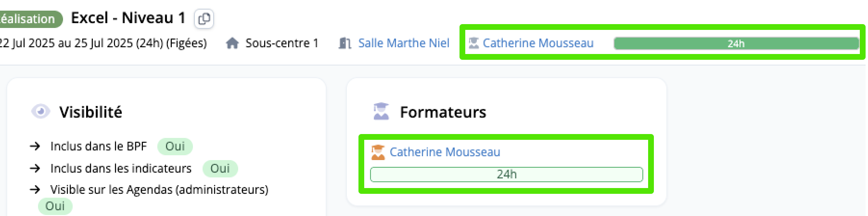Click the green 24h progress bar in header

point(736,43)
